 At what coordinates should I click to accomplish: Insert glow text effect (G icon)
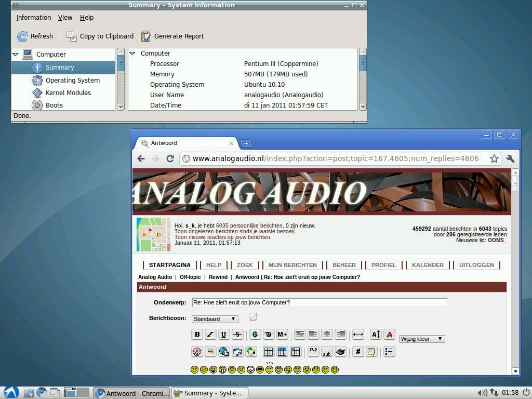tap(255, 335)
